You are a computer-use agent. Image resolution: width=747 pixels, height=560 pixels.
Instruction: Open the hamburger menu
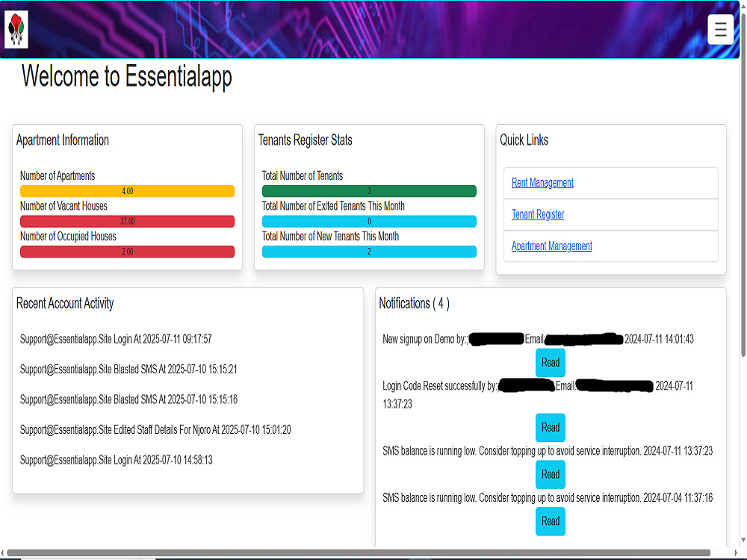(x=720, y=30)
